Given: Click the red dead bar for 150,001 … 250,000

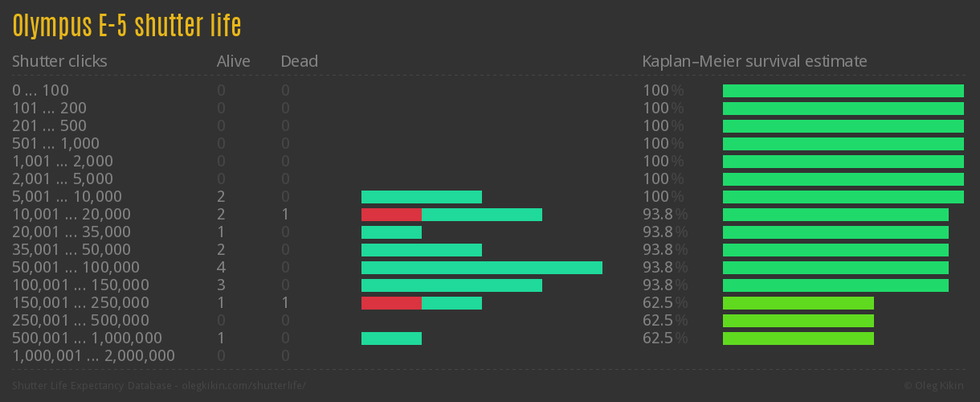Looking at the screenshot, I should (391, 303).
